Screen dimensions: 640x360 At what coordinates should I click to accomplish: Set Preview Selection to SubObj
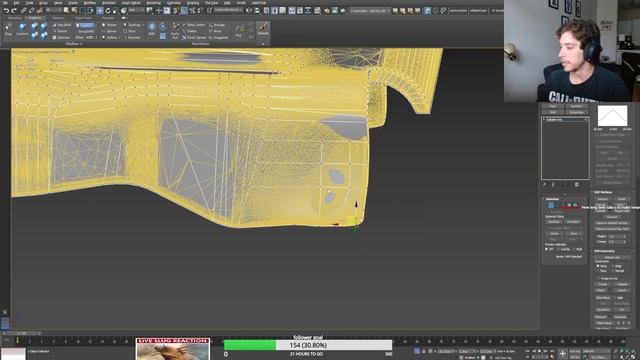pyautogui.click(x=558, y=249)
